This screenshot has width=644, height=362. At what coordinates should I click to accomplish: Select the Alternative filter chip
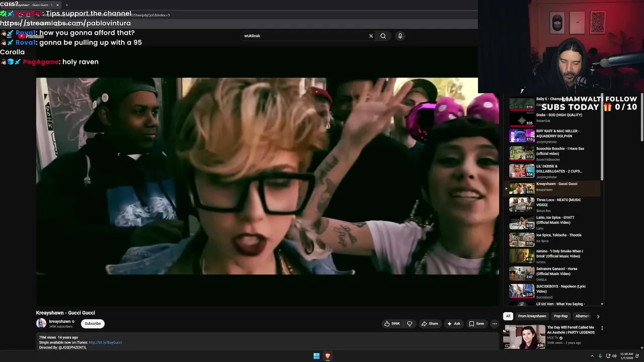pos(583,316)
